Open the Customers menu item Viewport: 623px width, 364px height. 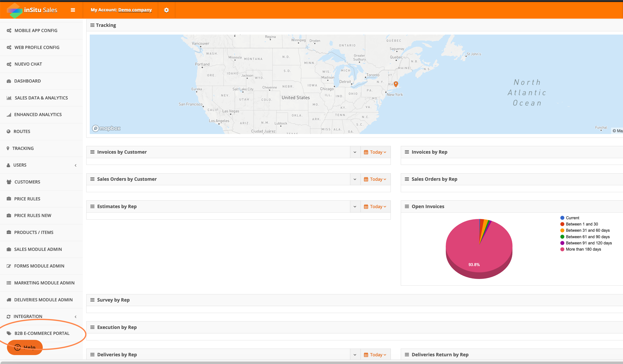pos(27,182)
